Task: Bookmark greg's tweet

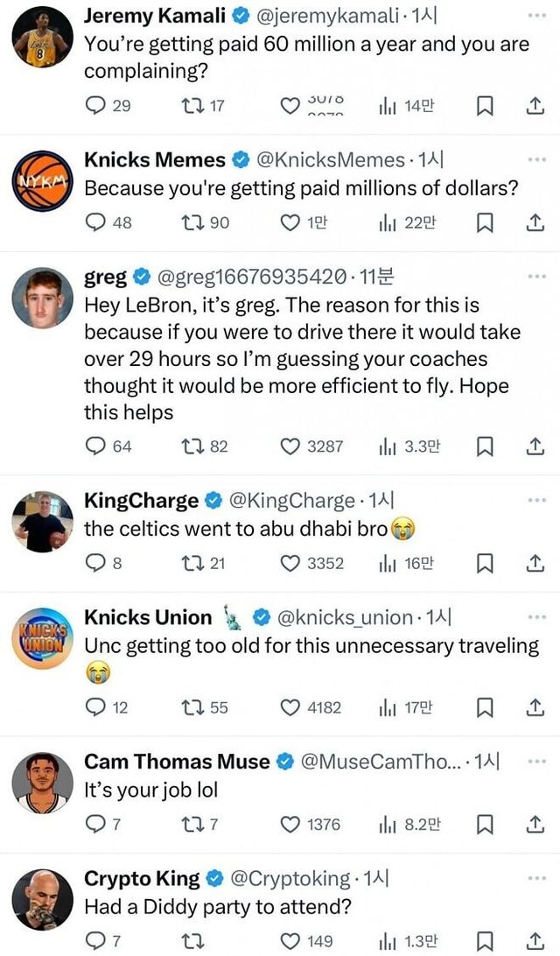Action: click(485, 446)
